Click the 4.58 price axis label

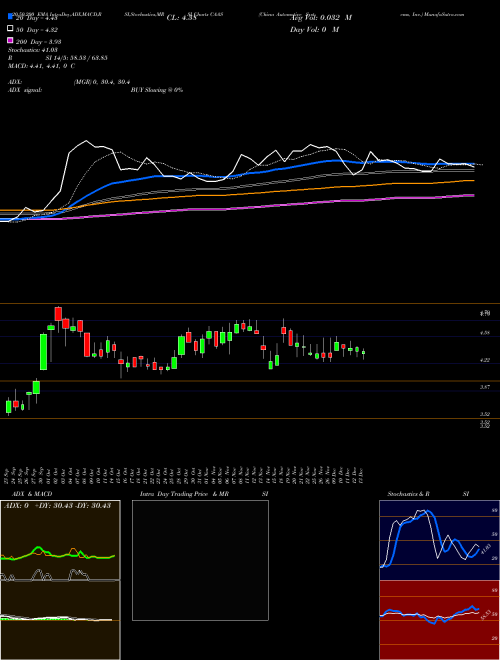(485, 333)
